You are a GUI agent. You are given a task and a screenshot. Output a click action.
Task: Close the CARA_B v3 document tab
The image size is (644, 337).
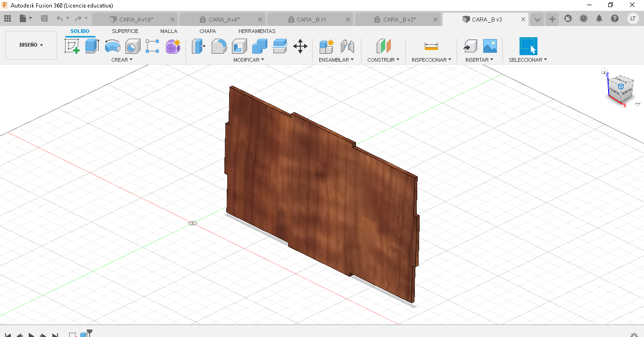pyautogui.click(x=523, y=19)
